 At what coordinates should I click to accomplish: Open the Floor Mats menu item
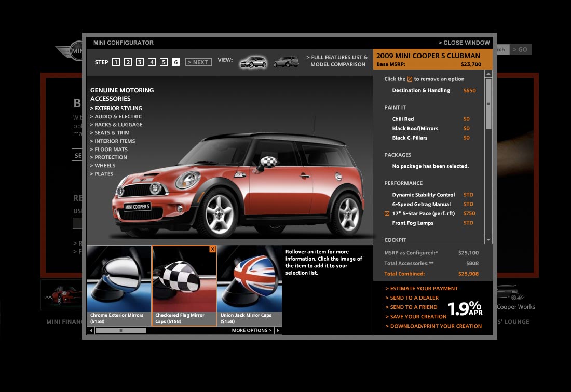[111, 150]
